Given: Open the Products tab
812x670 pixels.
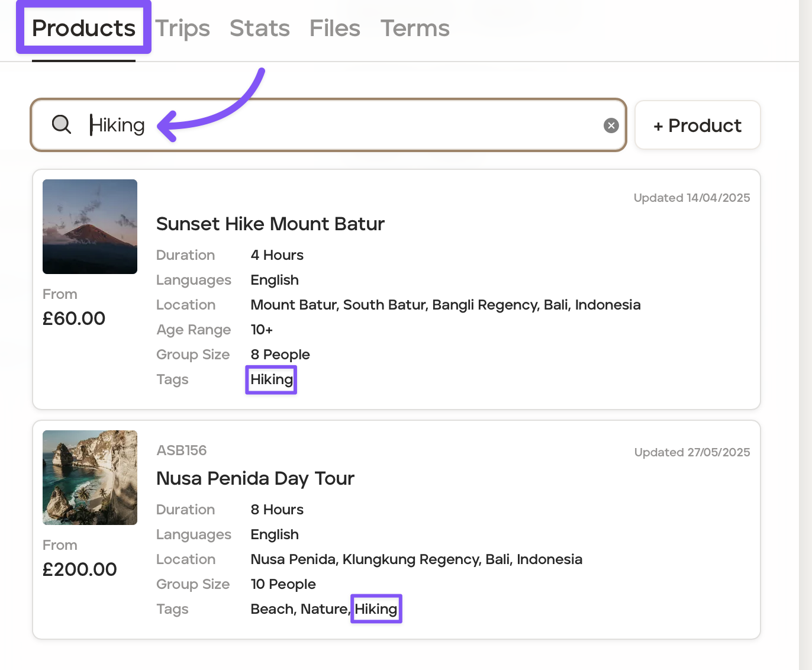Looking at the screenshot, I should (x=83, y=28).
